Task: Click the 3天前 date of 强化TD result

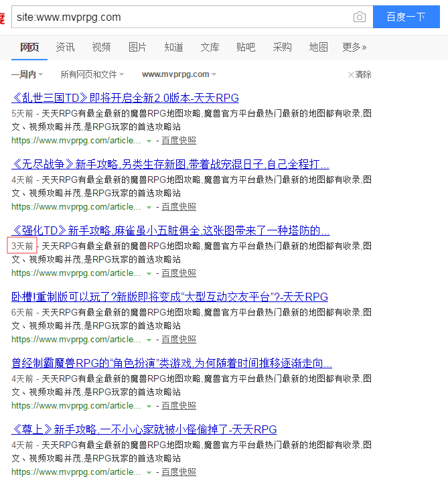Action: (x=22, y=246)
